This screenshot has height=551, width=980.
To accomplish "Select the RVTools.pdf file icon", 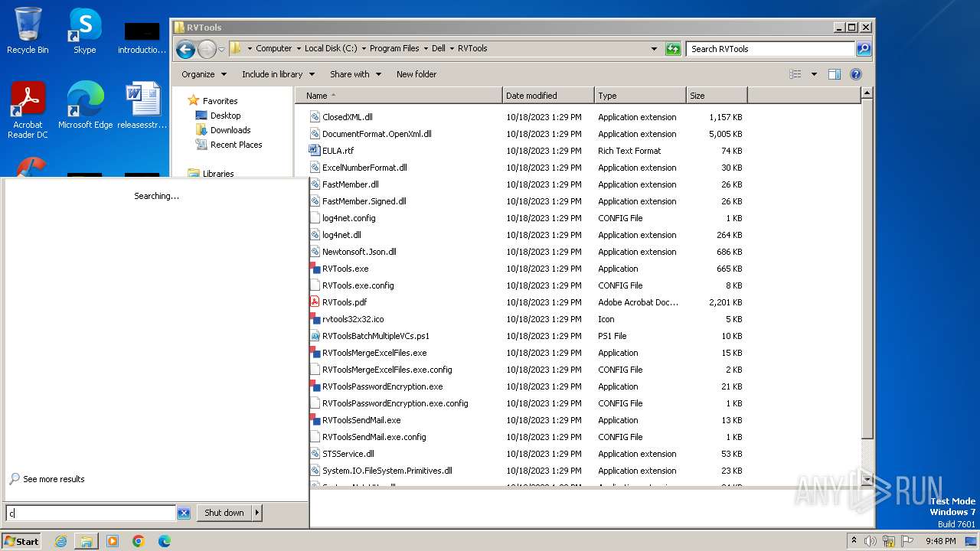I will point(315,302).
